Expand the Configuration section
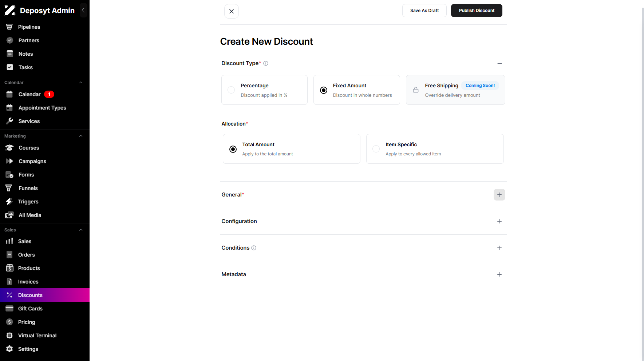This screenshot has width=644, height=361. (x=499, y=221)
